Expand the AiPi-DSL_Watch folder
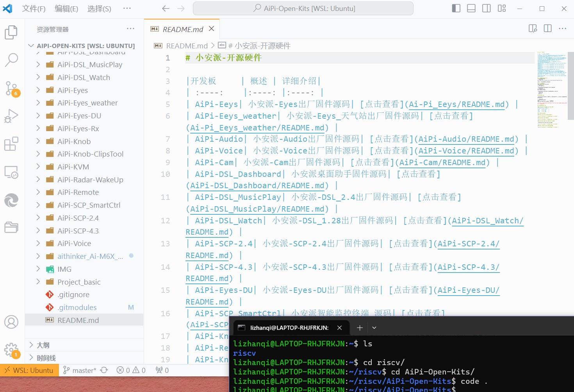Viewport: 574px width, 392px height. tap(38, 77)
